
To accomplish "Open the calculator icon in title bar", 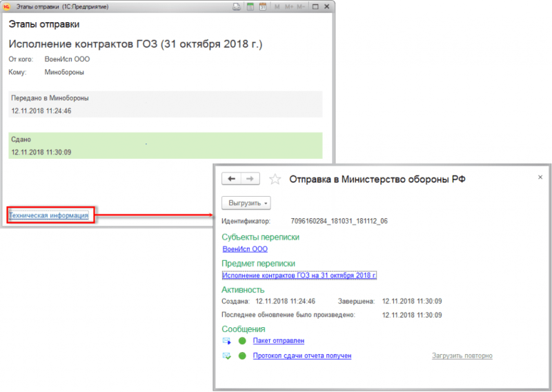I will 250,7.
